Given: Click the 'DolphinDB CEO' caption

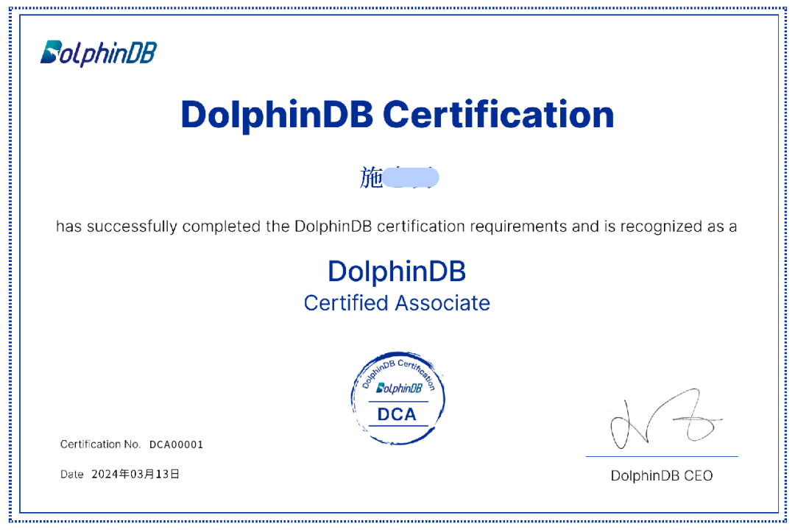Looking at the screenshot, I should click(x=662, y=476).
